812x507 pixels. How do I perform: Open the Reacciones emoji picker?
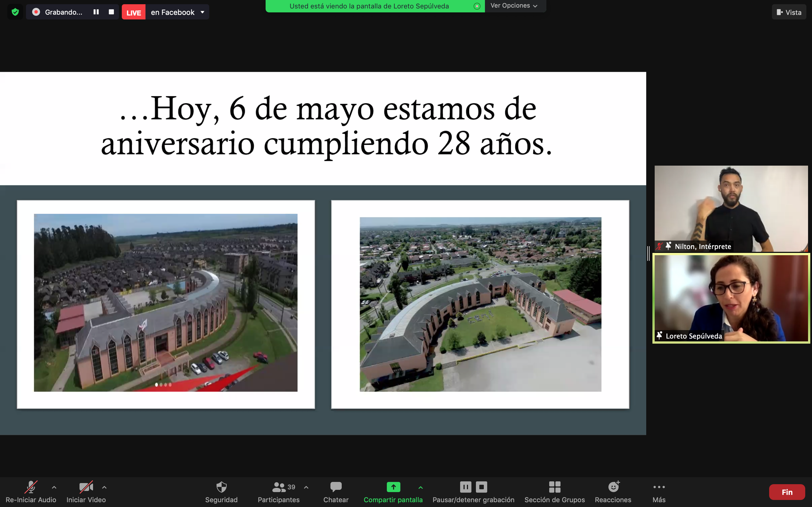click(613, 491)
